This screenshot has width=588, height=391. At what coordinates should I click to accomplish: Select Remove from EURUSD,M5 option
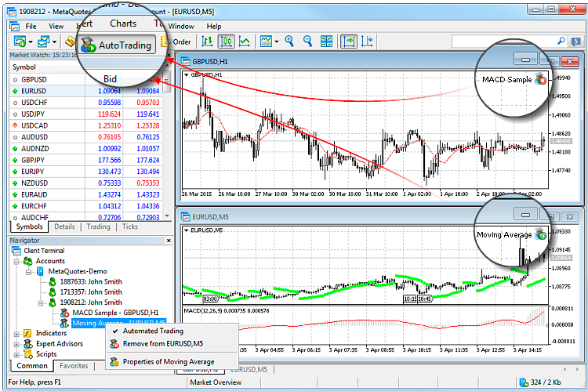tap(163, 344)
